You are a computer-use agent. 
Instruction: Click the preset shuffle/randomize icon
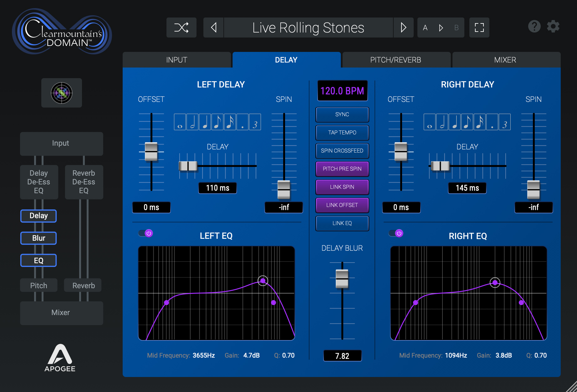(181, 28)
